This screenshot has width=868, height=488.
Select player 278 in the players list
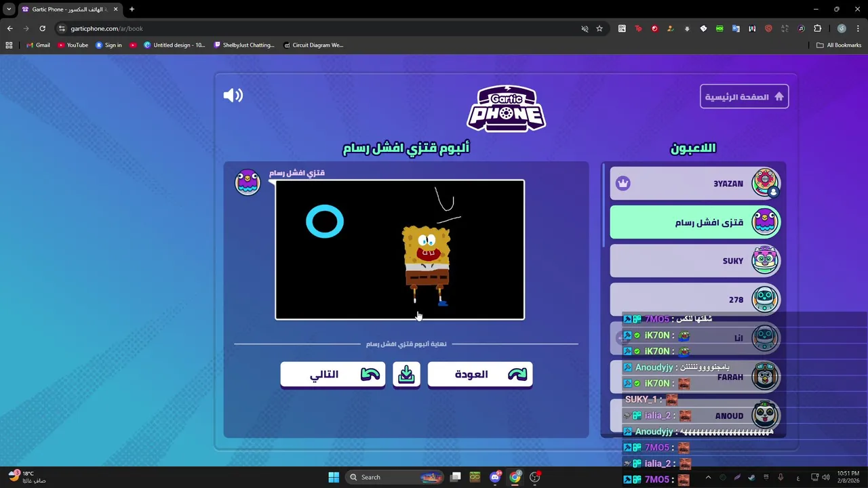pos(695,300)
